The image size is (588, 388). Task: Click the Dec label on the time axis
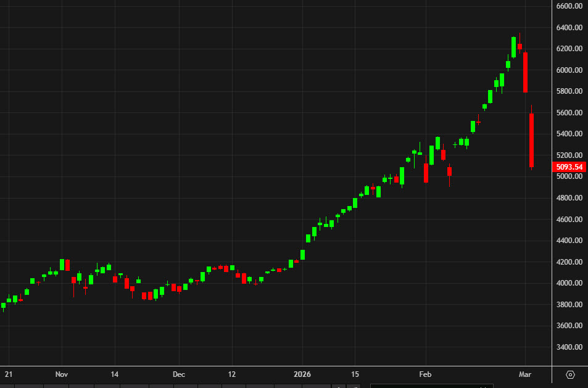[179, 374]
